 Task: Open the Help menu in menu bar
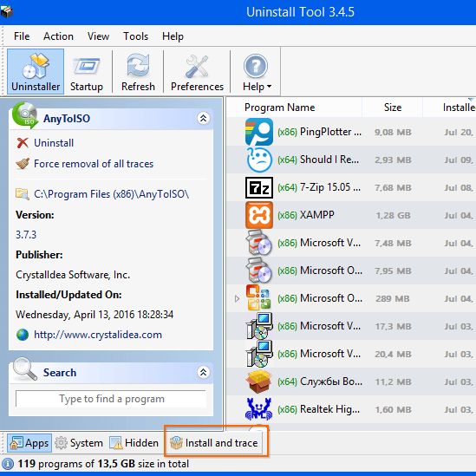[173, 36]
